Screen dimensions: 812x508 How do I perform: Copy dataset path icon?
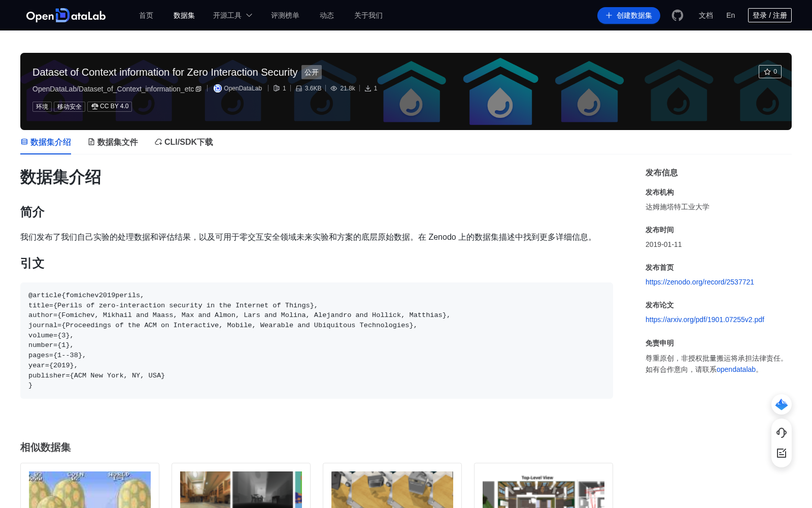pyautogui.click(x=198, y=89)
